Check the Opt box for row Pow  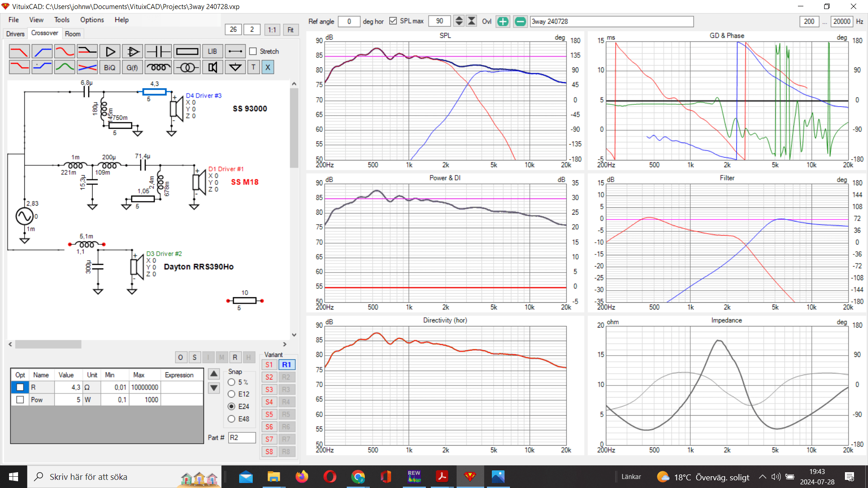pos(20,400)
